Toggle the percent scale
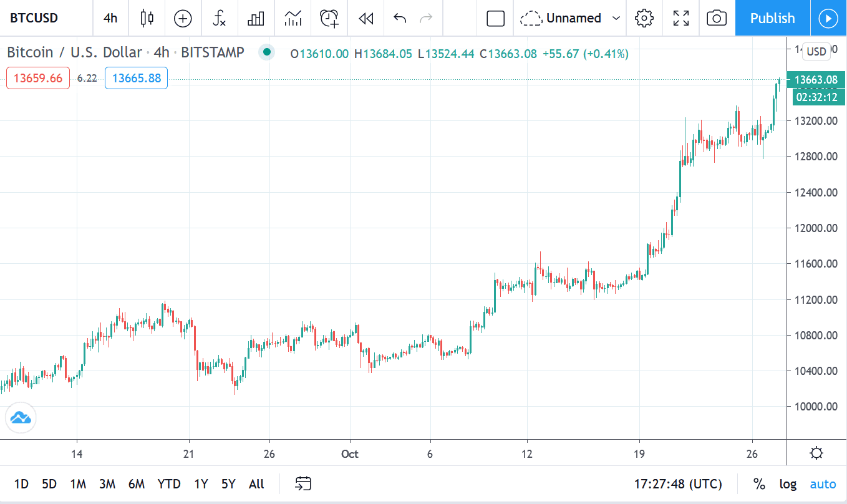 (x=759, y=483)
